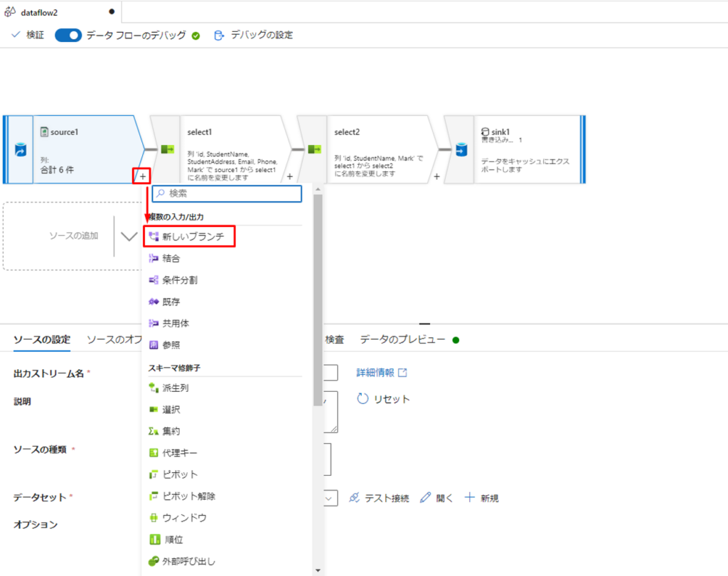This screenshot has width=728, height=576.
Task: Click the select1 node title
Action: click(x=200, y=132)
